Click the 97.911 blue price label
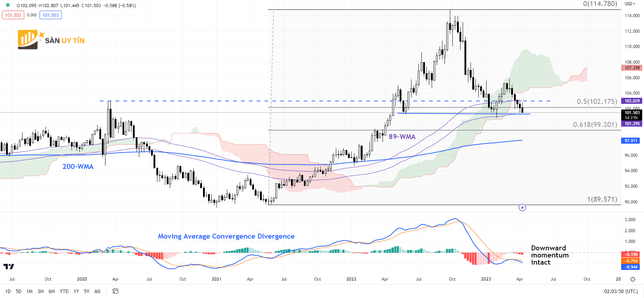This screenshot has width=644, height=298. point(631,141)
